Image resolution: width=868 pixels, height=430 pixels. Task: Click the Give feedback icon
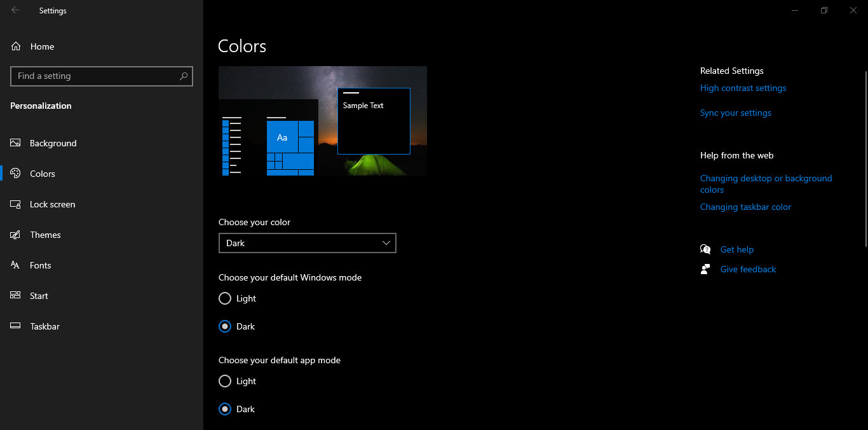pyautogui.click(x=705, y=268)
